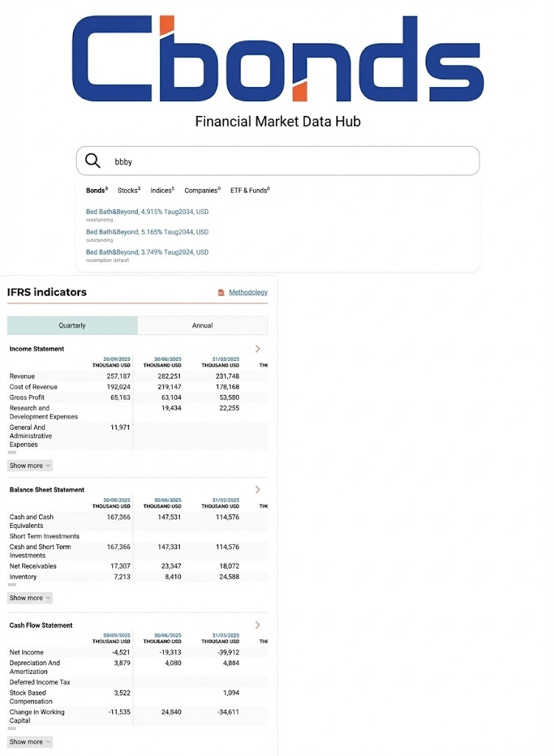This screenshot has height=756, width=554.
Task: Focus the search field containing bbby
Action: pyautogui.click(x=277, y=160)
